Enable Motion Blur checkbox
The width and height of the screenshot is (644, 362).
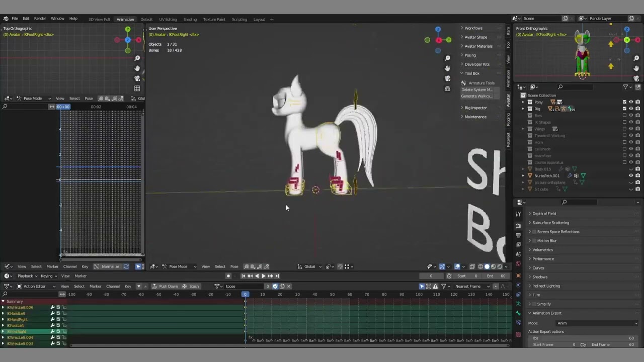pyautogui.click(x=534, y=241)
